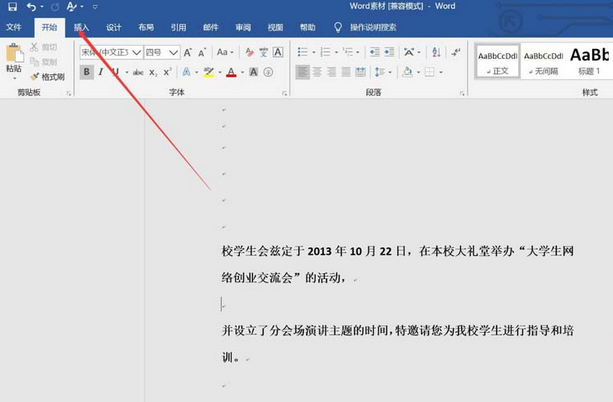Apply the 无间隔 style
613x402 pixels.
tap(544, 60)
